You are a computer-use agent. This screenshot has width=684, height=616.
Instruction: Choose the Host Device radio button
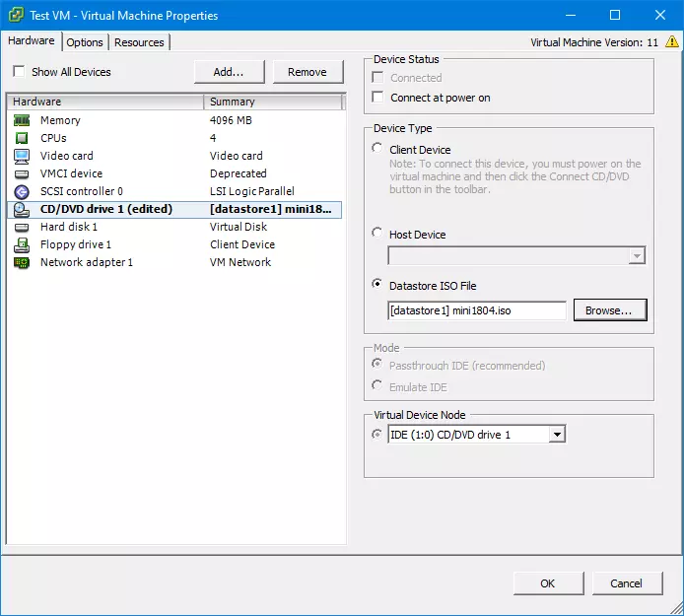377,235
